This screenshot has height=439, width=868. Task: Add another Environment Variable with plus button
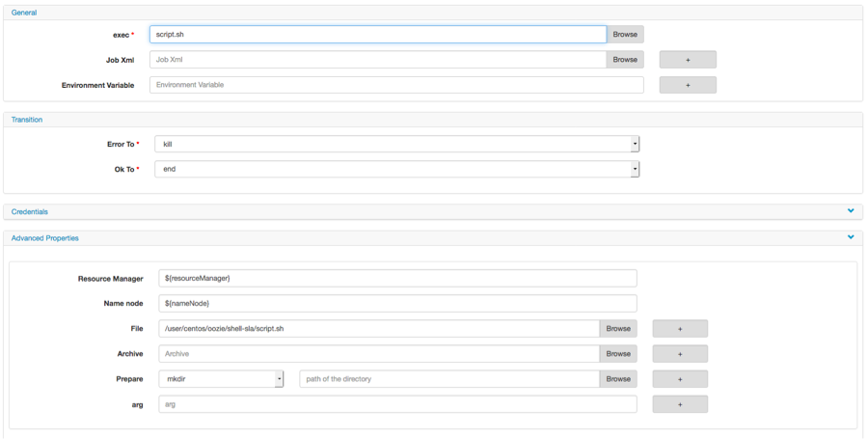tap(688, 85)
